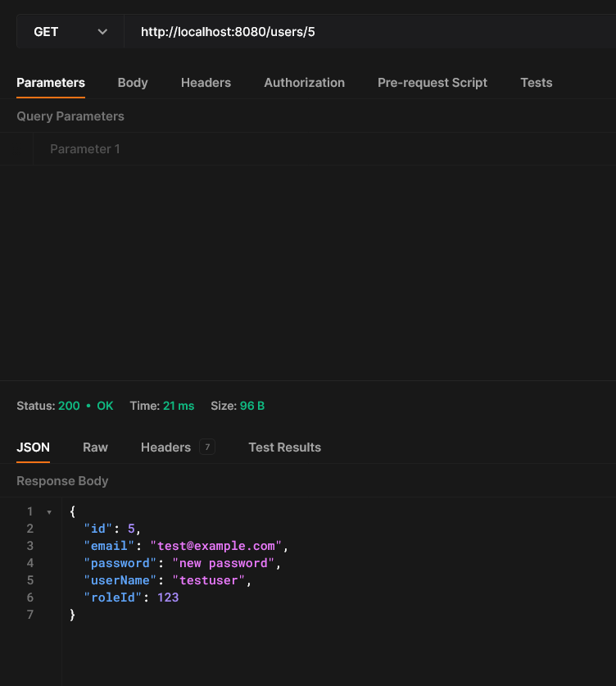Open the GET method dropdown
This screenshot has height=686, width=616.
click(70, 32)
